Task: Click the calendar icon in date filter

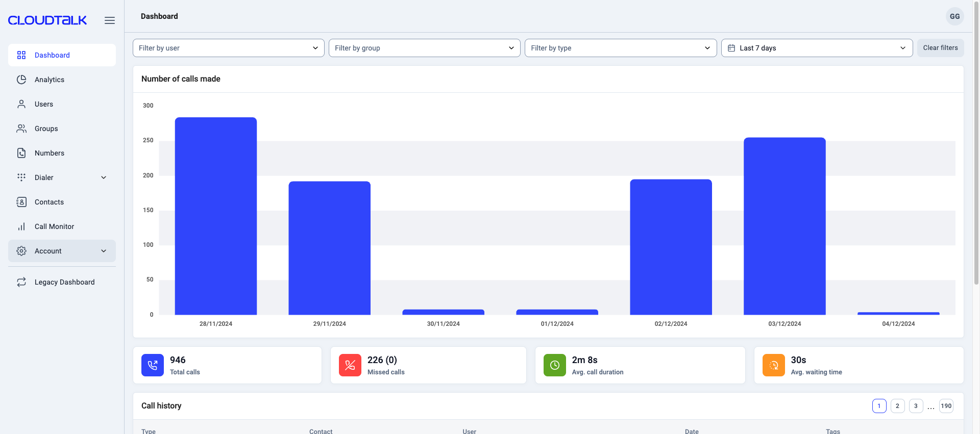Action: click(731, 48)
